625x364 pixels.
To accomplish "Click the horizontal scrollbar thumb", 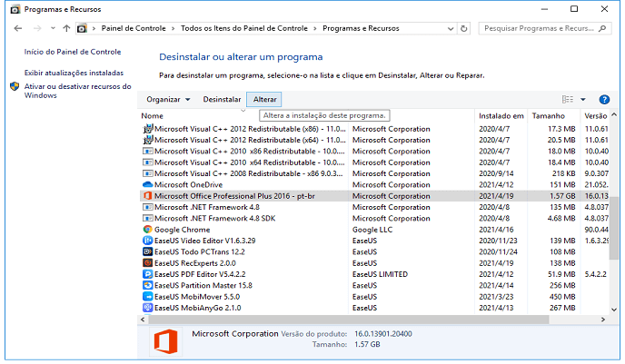I will (348, 320).
